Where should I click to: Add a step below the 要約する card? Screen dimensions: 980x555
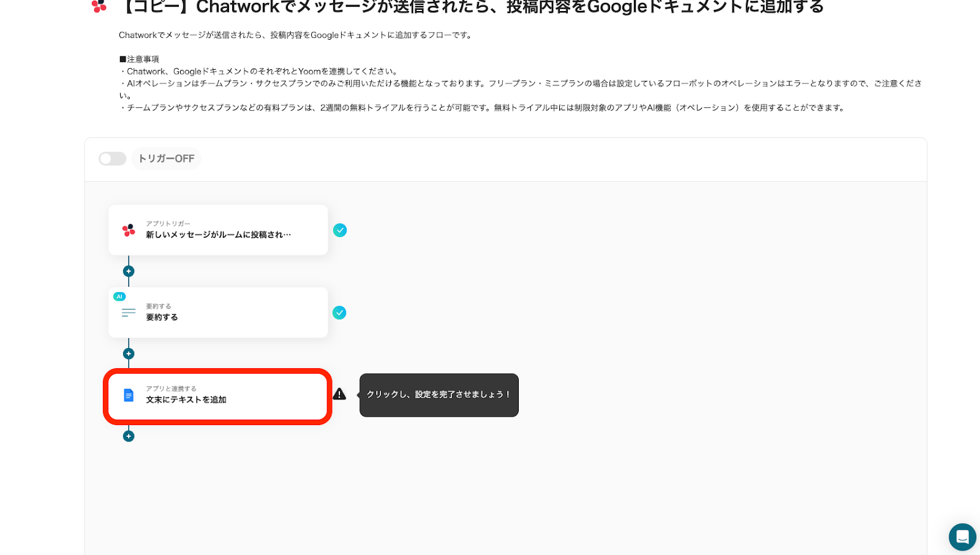(129, 353)
